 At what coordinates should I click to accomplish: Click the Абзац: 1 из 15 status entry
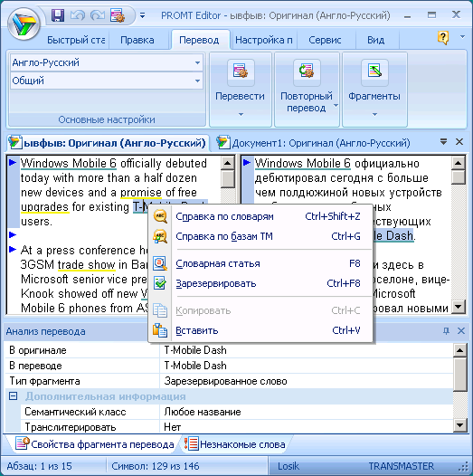click(40, 466)
